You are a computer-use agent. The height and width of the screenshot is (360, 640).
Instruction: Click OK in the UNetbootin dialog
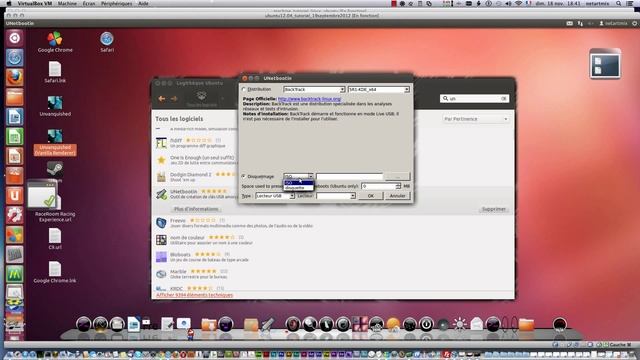pos(371,196)
